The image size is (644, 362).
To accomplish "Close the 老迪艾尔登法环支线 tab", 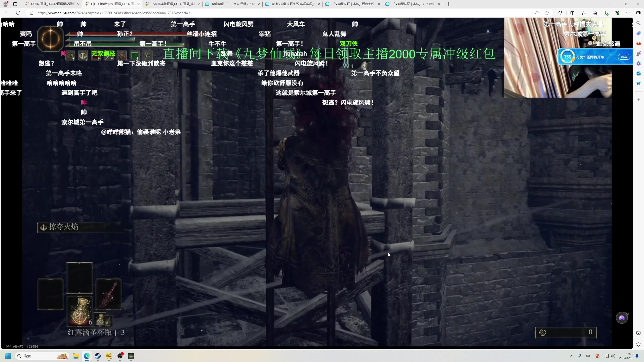I will point(319,4).
